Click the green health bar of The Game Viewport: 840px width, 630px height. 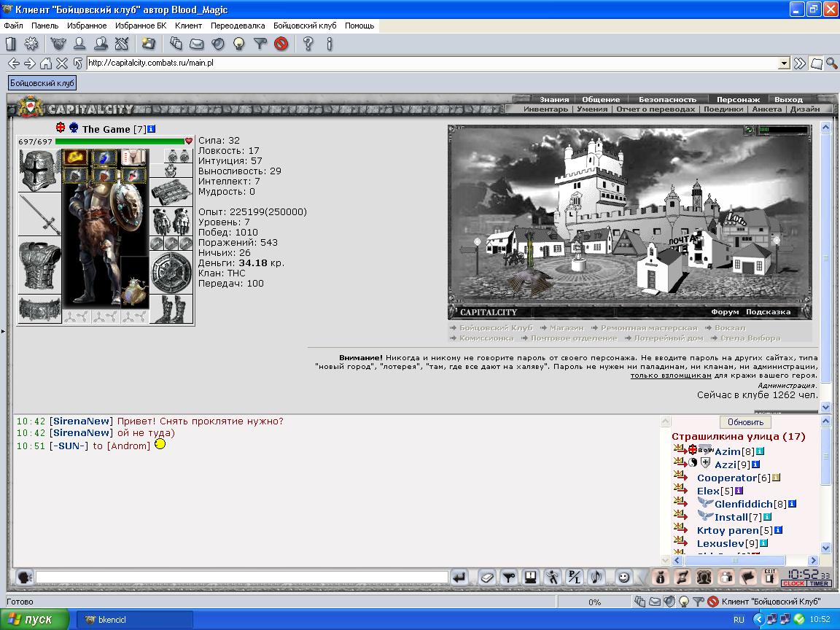coord(120,141)
